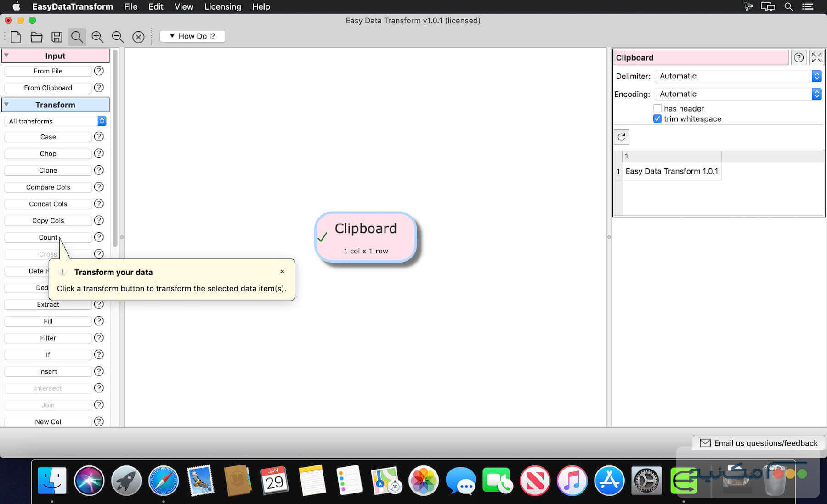This screenshot has height=504, width=827.
Task: Click Email us questions/feedback button
Action: click(x=759, y=443)
